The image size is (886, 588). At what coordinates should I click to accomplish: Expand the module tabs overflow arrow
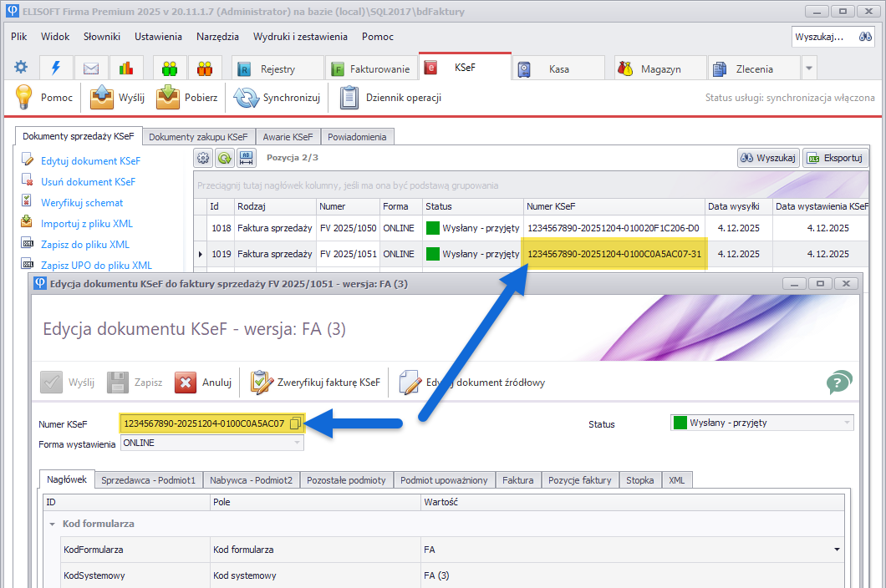click(x=808, y=68)
